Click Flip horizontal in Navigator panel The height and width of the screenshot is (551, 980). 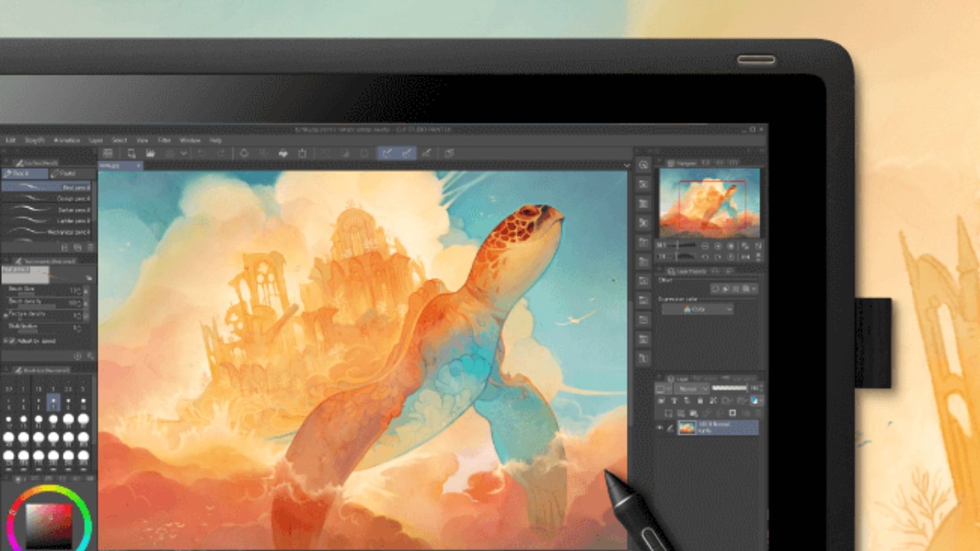[x=745, y=257]
